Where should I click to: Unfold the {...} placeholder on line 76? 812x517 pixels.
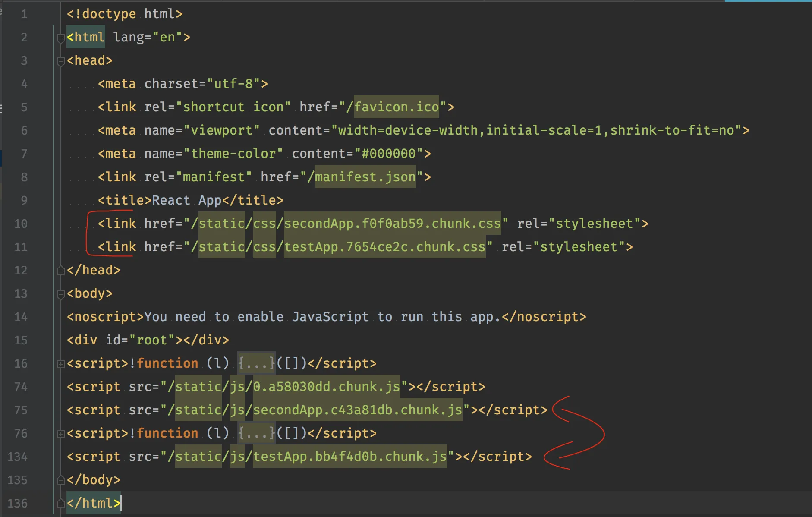pos(257,433)
